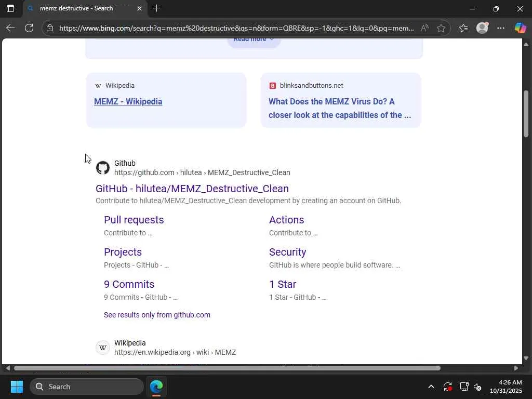This screenshot has height=399, width=532.
Task: Go back to the previous page
Action: [10, 28]
